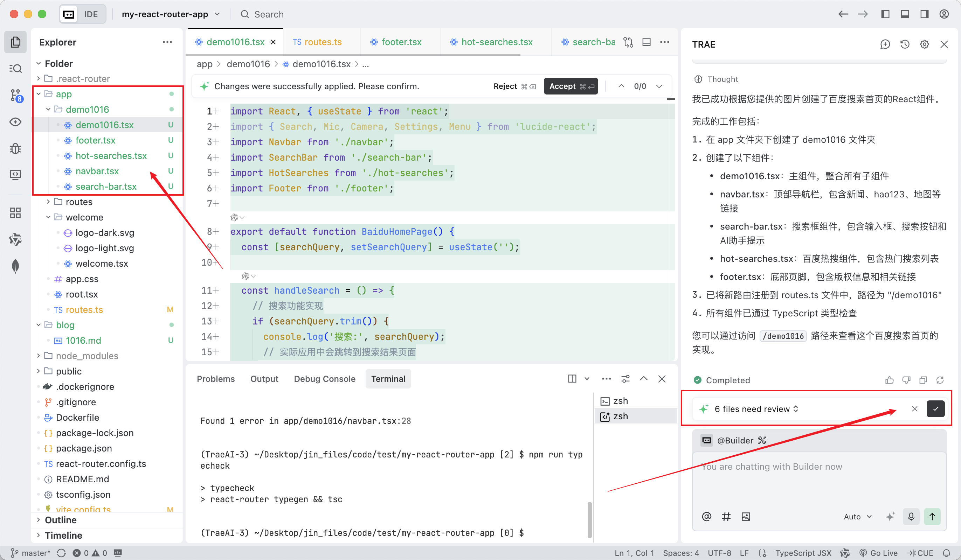Toggle the left primary sidebar layout
Screen dimensions: 961x560
885,14
